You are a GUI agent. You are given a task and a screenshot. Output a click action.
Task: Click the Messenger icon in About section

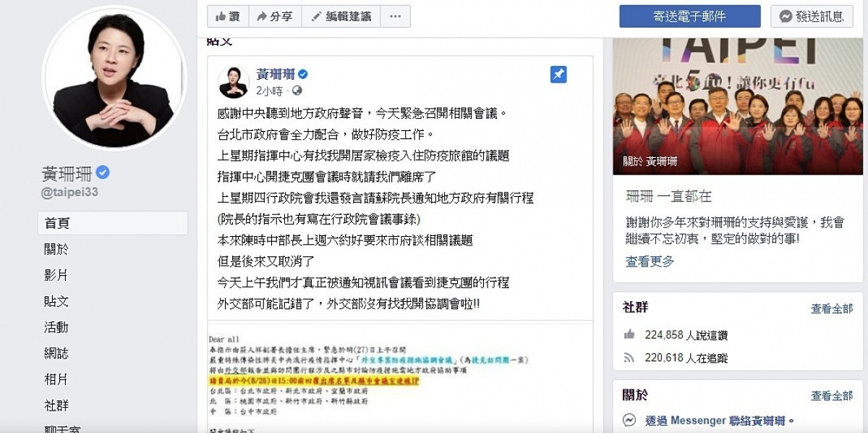tap(629, 420)
